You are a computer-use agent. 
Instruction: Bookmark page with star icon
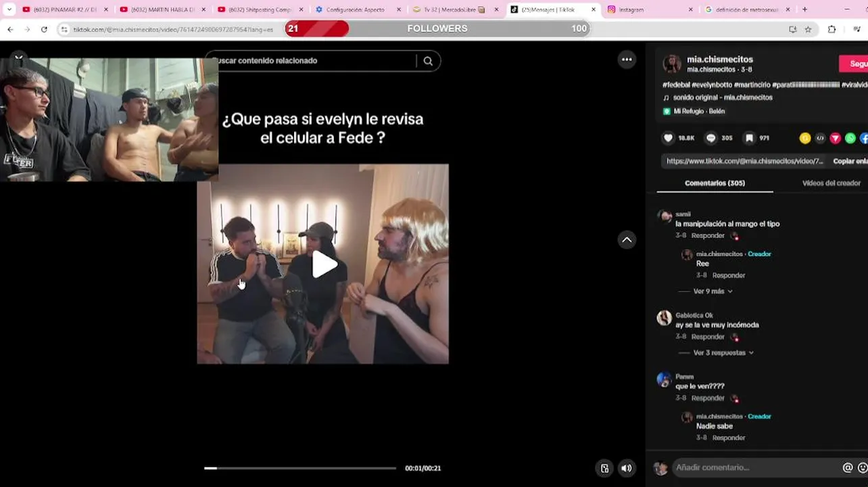tap(808, 29)
